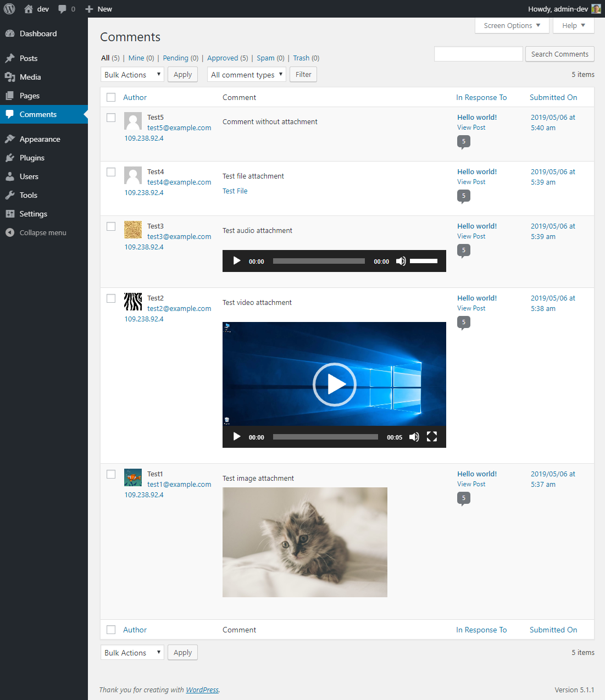Click the WordPress logo in admin bar
The width and height of the screenshot is (605, 700).
coord(9,9)
